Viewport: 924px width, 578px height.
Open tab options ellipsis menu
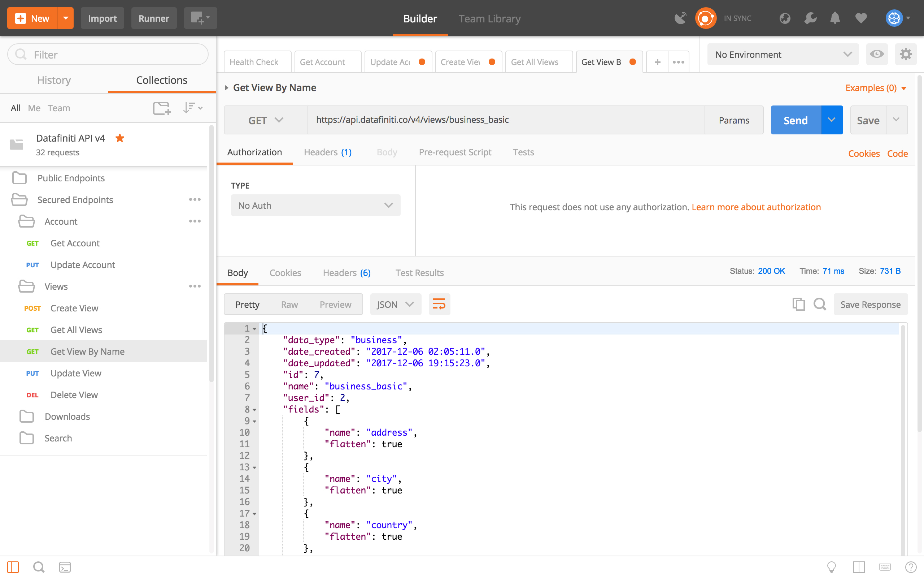(x=679, y=62)
